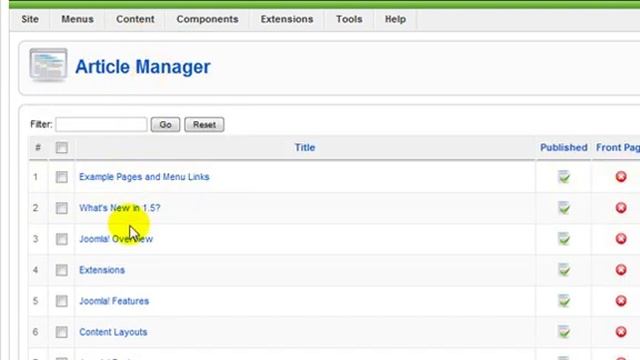
Task: Click front page red icon for Joomla! Overview row
Action: (621, 239)
